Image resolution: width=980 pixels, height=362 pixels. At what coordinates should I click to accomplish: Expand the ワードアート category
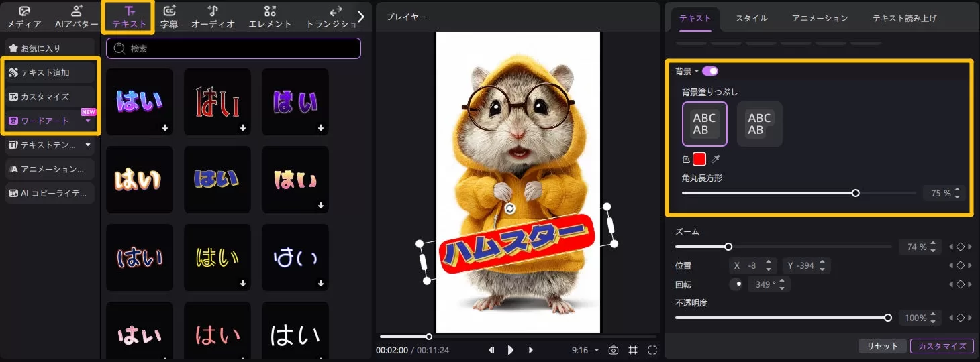tap(87, 121)
